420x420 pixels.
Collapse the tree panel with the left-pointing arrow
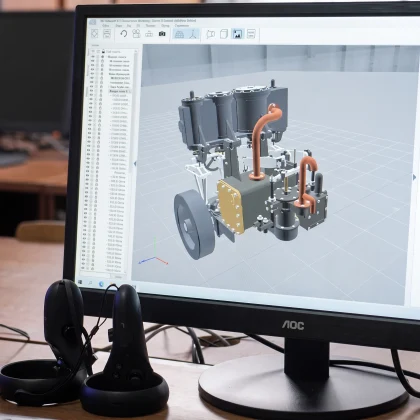tap(135, 163)
